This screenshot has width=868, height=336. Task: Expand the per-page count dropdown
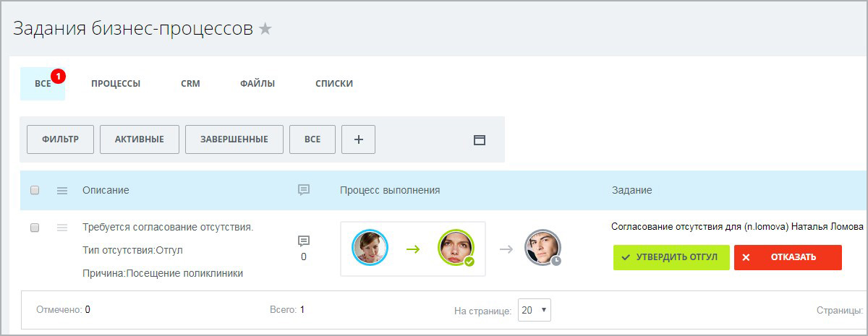click(x=535, y=310)
